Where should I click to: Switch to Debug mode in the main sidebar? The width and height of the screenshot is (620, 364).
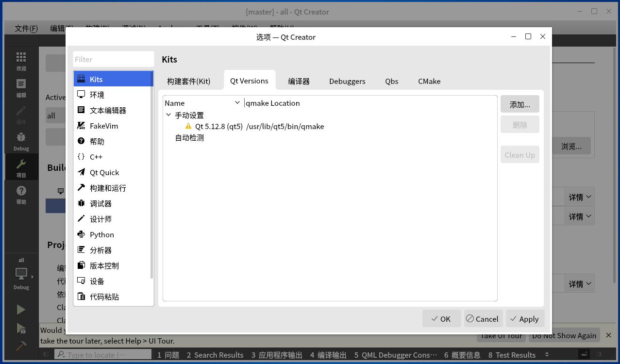[21, 141]
